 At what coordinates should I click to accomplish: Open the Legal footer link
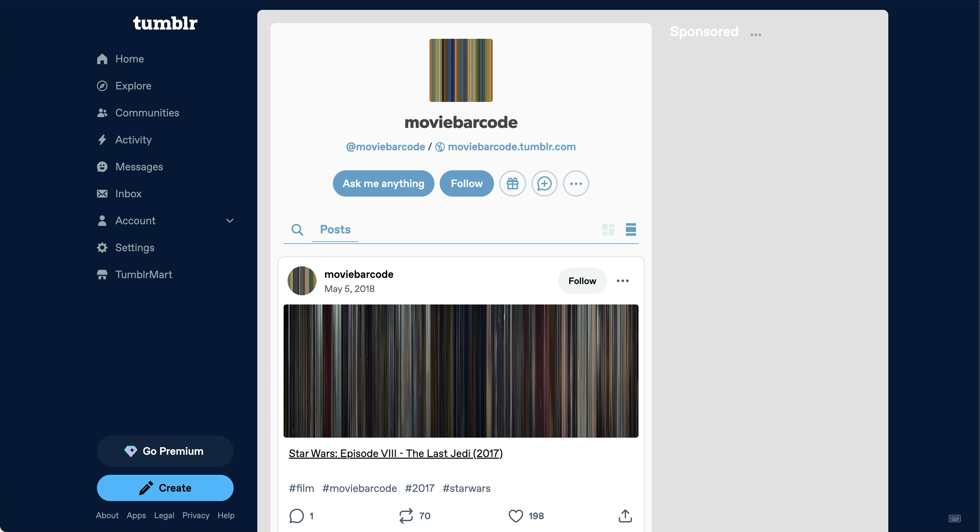164,515
